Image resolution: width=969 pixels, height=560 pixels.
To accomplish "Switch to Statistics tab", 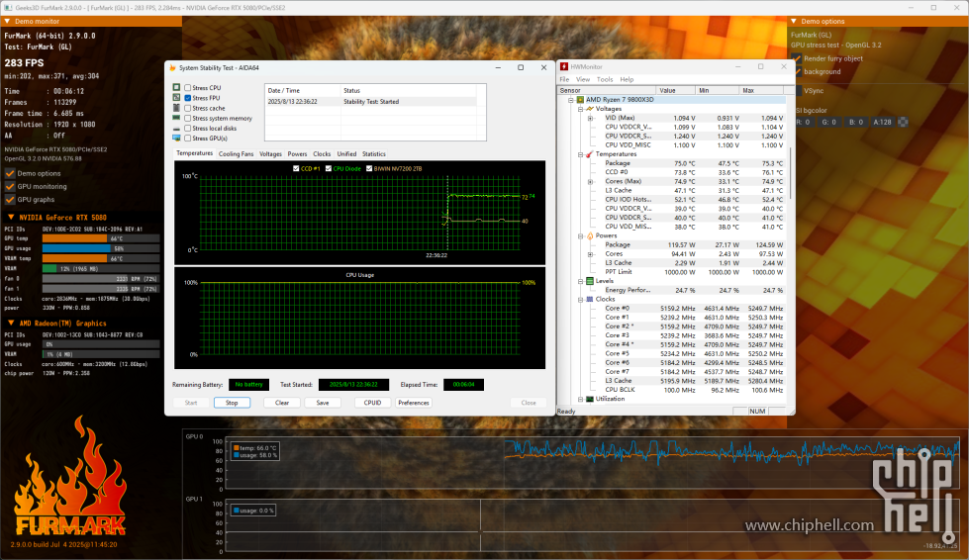I will tap(373, 153).
